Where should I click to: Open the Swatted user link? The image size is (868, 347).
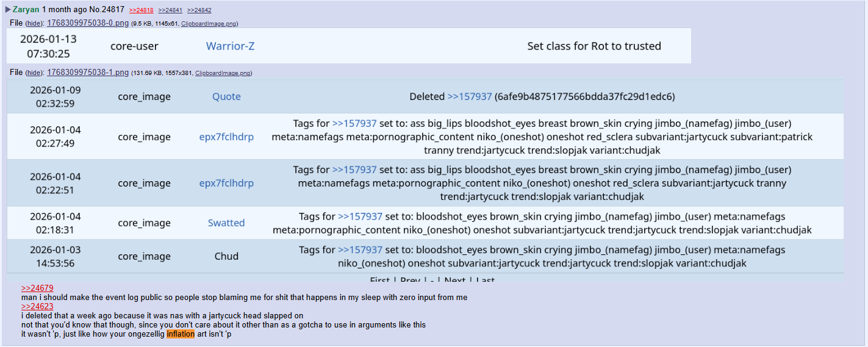226,223
